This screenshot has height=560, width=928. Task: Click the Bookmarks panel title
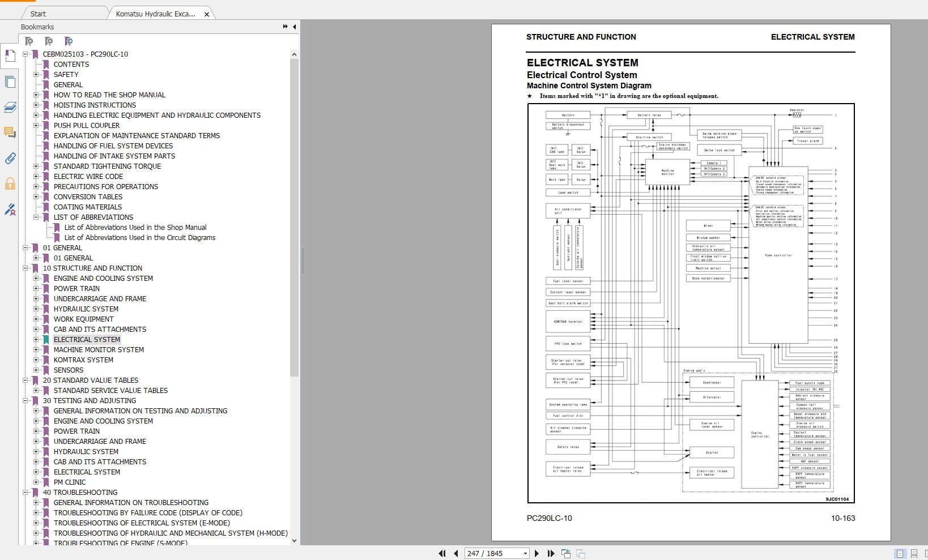[x=37, y=27]
